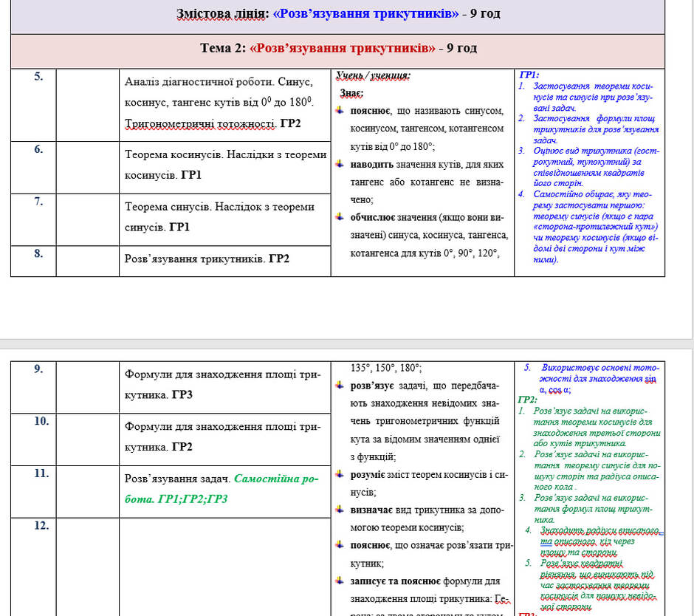This screenshot has height=616, width=694.
Task: Click green "Самостійна ро-" text
Action: [x=276, y=479]
